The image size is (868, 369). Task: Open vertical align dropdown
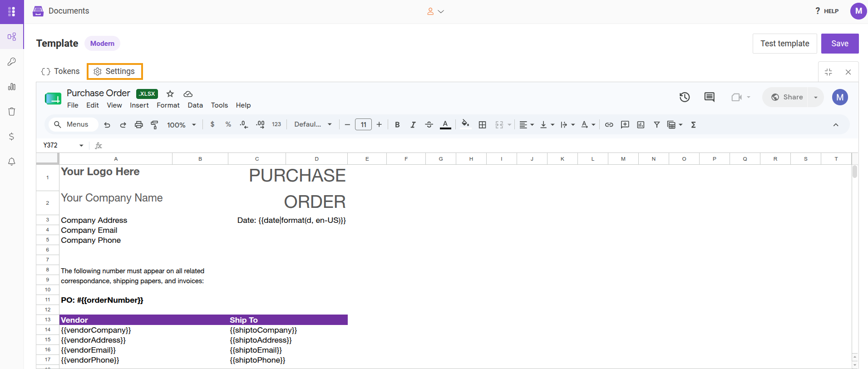pyautogui.click(x=547, y=125)
